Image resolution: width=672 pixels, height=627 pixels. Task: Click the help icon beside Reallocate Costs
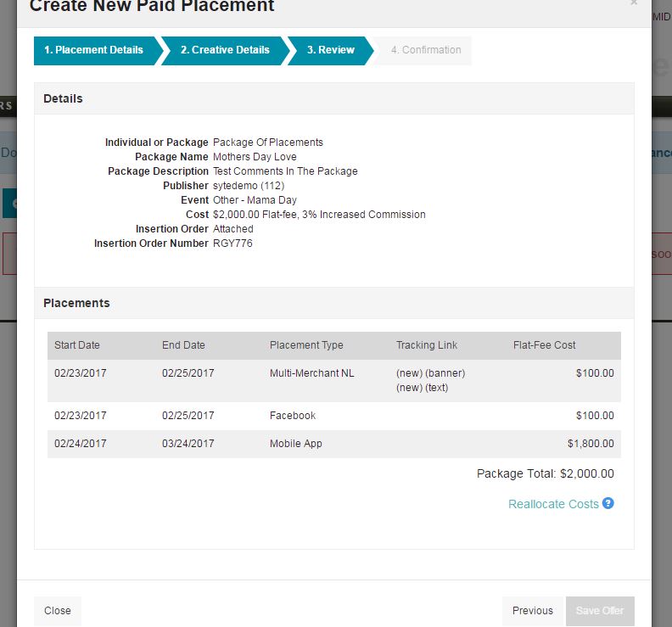point(608,503)
